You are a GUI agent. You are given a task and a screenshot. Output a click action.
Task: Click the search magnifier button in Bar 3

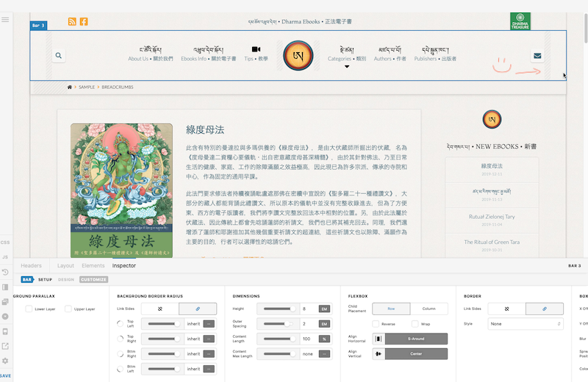click(x=59, y=56)
